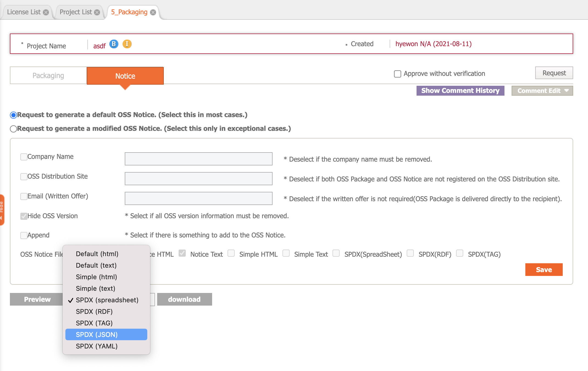Enable the SPDX(RDF) checkbox
This screenshot has height=371, width=588.
pyautogui.click(x=410, y=253)
